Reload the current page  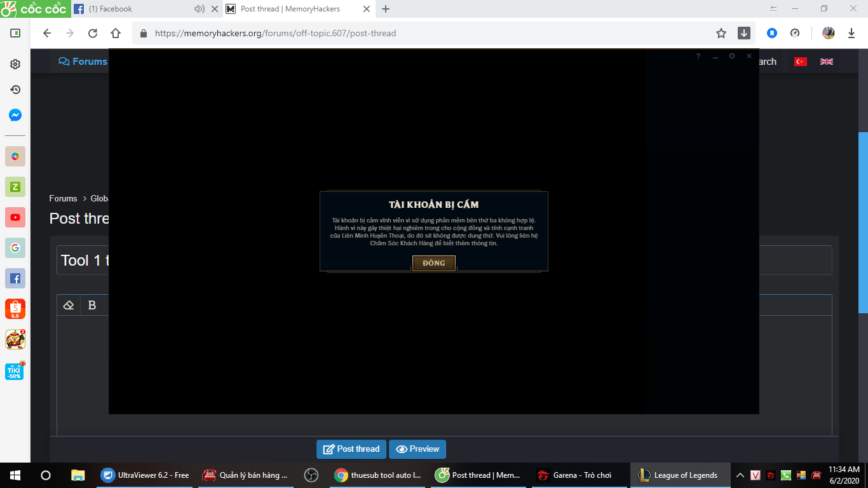93,33
